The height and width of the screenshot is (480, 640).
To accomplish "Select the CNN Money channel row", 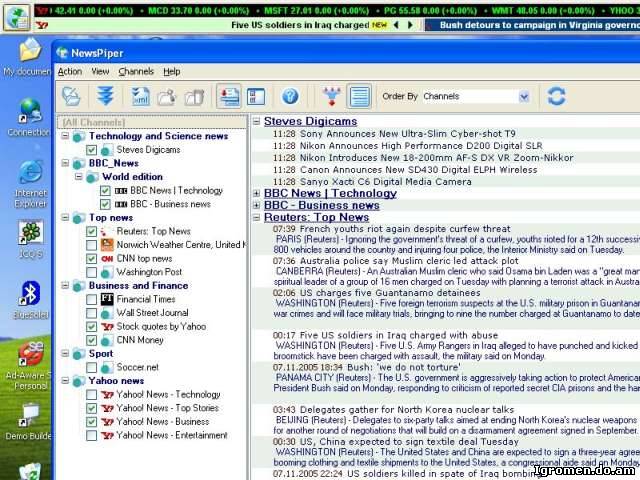I will [140, 340].
